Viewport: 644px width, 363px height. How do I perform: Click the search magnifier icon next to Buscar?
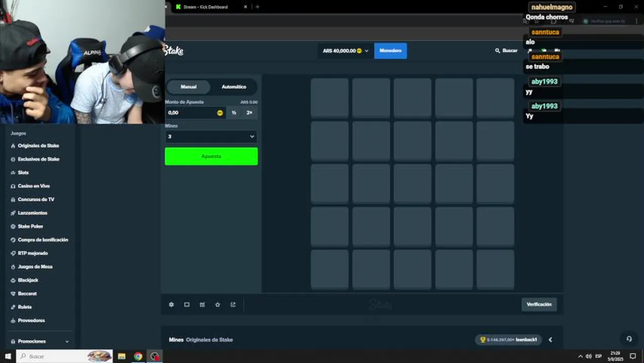(x=497, y=50)
